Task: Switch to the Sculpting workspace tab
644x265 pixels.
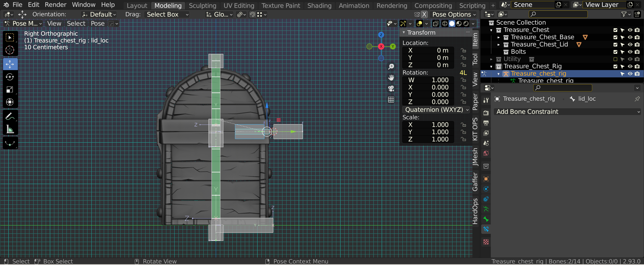Action: pyautogui.click(x=202, y=5)
